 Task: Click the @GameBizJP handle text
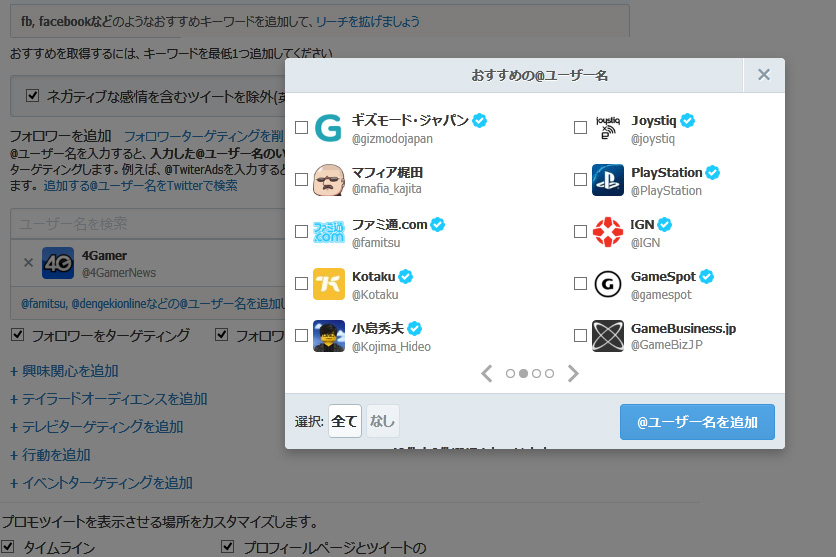coord(667,345)
